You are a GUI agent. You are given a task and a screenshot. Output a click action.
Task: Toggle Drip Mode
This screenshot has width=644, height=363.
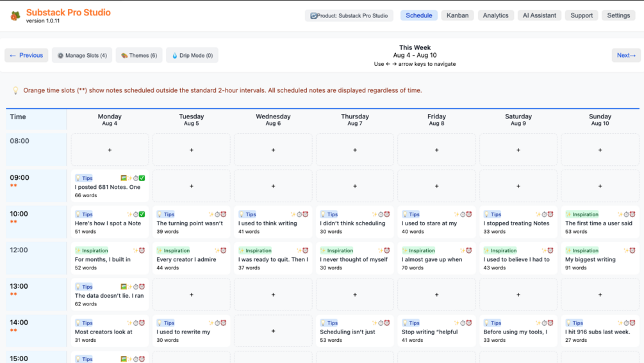[192, 56]
